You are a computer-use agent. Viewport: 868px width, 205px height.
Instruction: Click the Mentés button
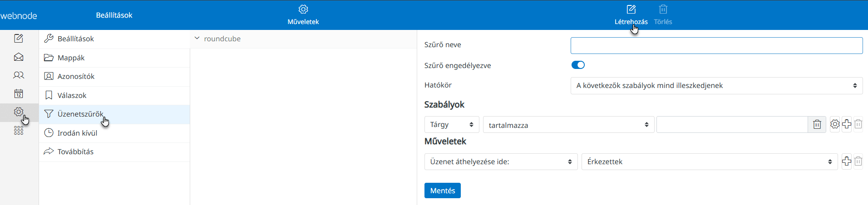point(442,190)
